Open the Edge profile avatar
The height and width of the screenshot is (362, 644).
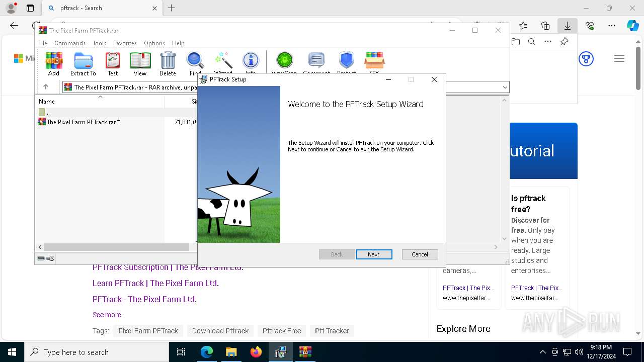(x=11, y=8)
